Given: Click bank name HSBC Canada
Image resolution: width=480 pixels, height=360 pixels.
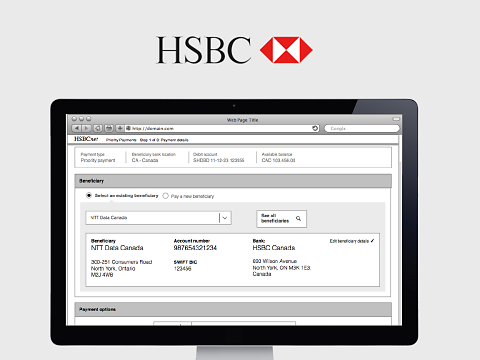Looking at the screenshot, I should click(x=274, y=248).
